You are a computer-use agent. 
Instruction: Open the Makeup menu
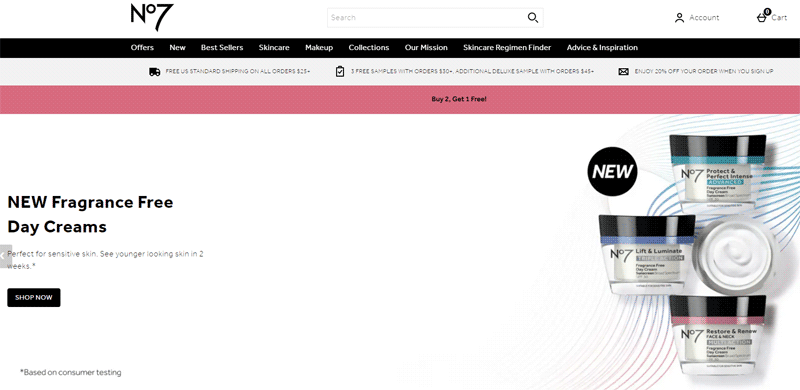click(x=319, y=47)
